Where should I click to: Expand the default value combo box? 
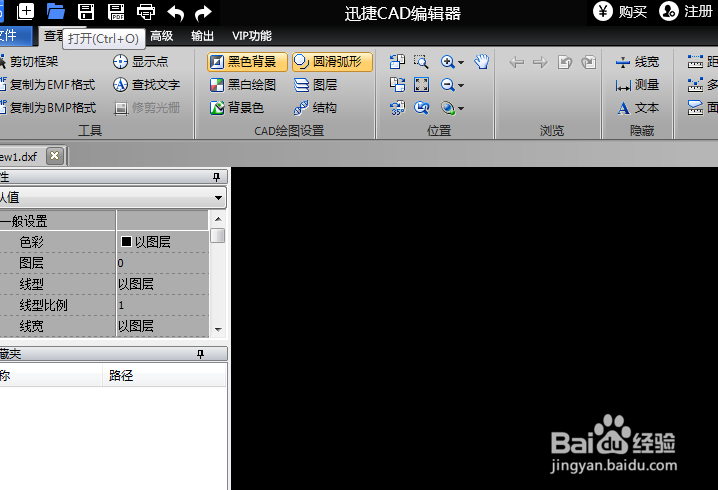tap(218, 198)
